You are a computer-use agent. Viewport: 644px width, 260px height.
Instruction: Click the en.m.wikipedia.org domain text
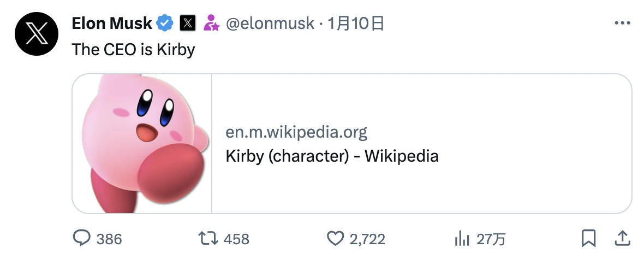pos(296,132)
